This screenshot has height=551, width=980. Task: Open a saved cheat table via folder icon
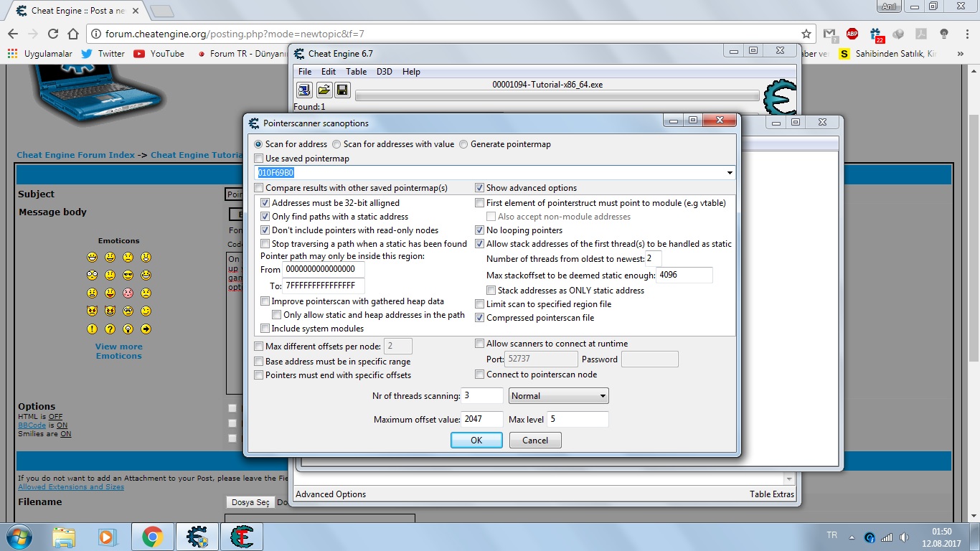click(x=323, y=89)
